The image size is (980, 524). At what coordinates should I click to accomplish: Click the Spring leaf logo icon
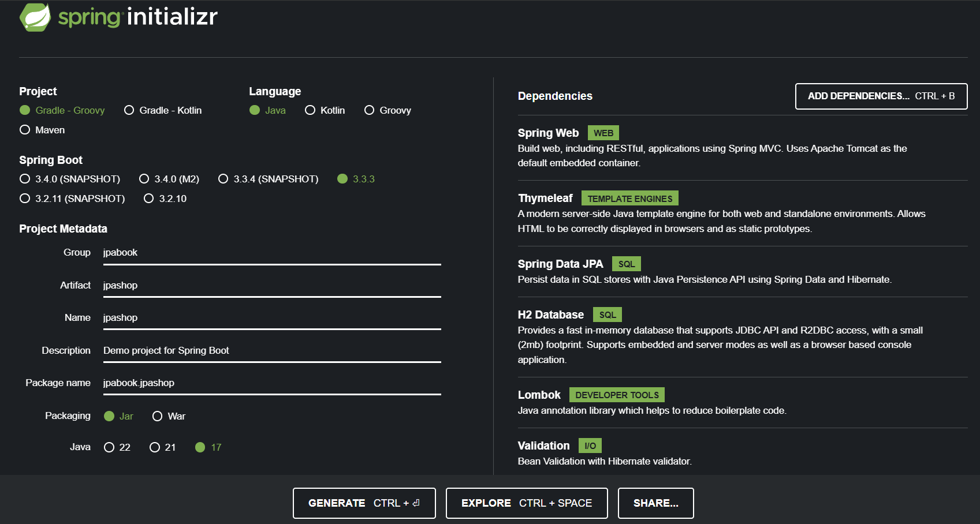pyautogui.click(x=35, y=17)
